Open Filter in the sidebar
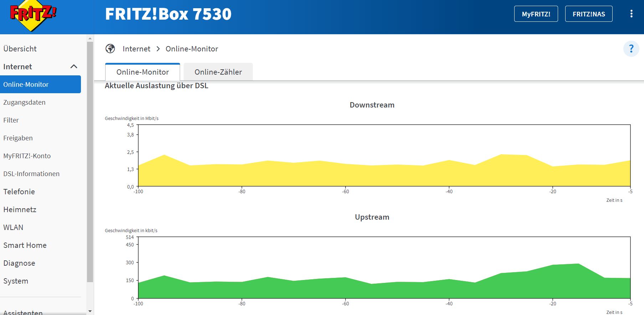Screen dimensions: 644x315 11,120
